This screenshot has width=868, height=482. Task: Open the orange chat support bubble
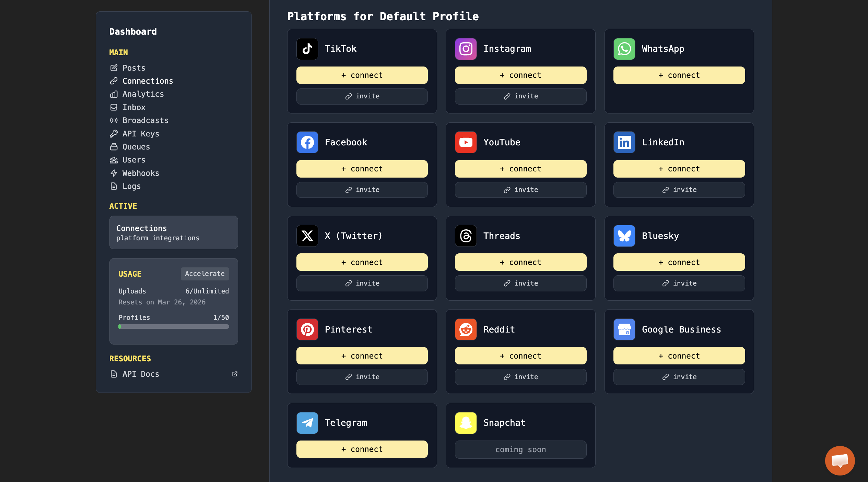point(840,460)
